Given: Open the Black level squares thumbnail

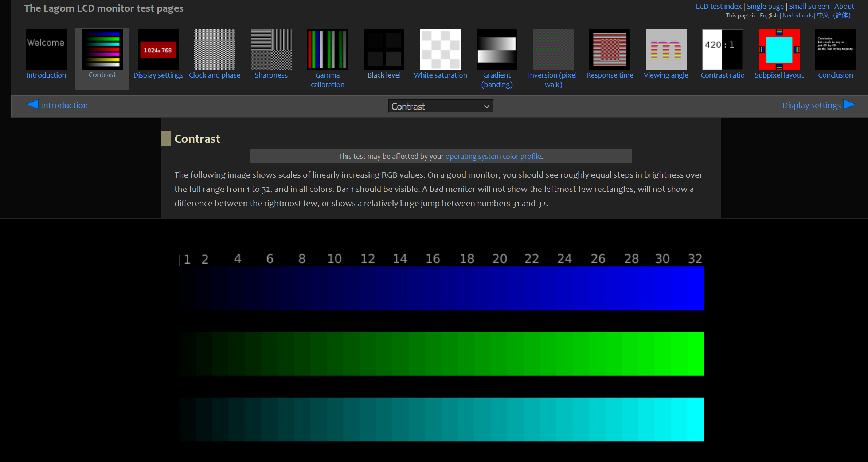Looking at the screenshot, I should coord(384,50).
